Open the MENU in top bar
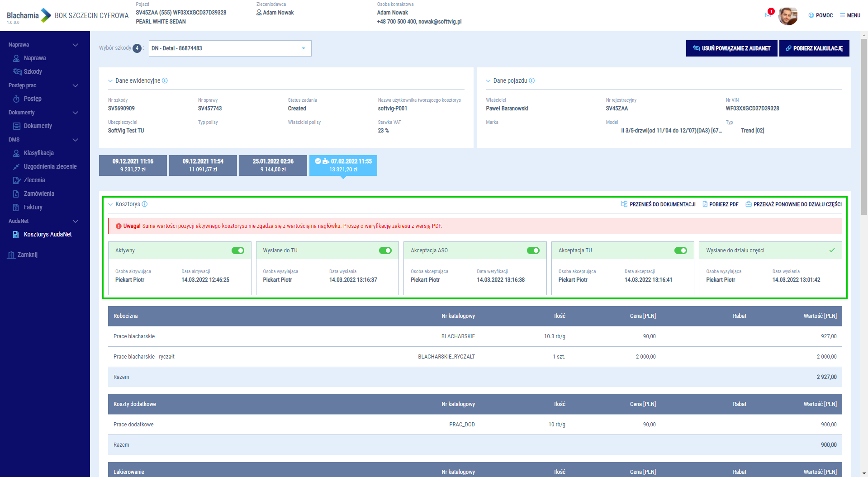Viewport: 868px width, 477px height. pyautogui.click(x=850, y=15)
